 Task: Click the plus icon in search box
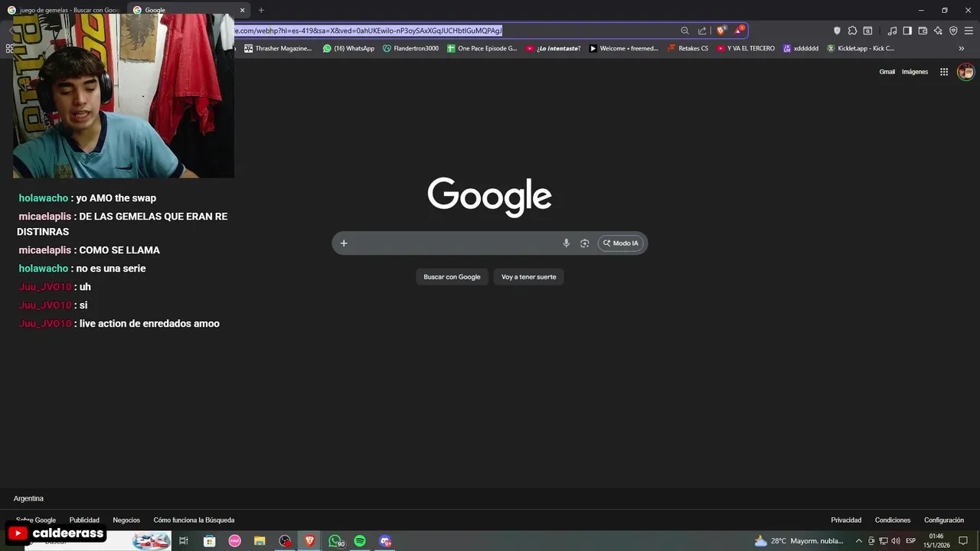(344, 243)
